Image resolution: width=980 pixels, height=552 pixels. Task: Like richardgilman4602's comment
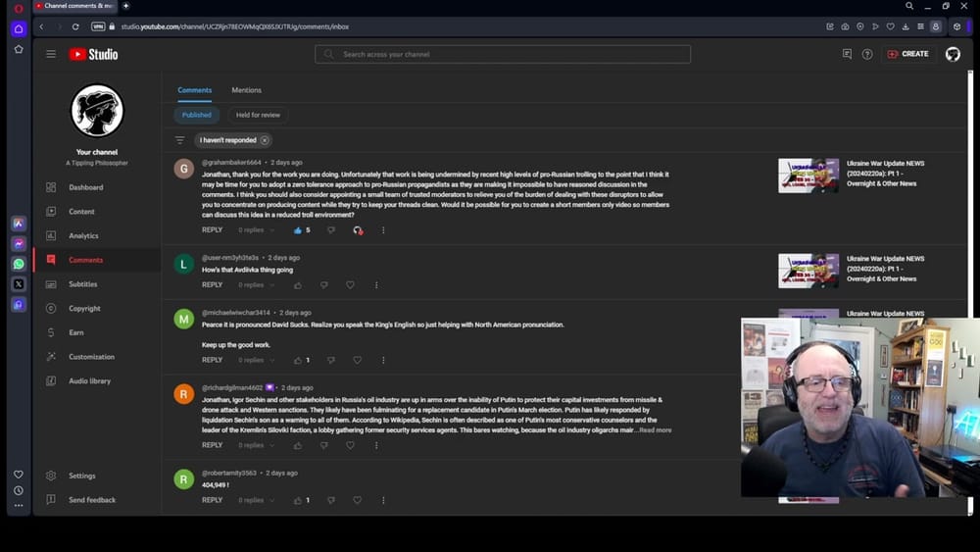[298, 445]
